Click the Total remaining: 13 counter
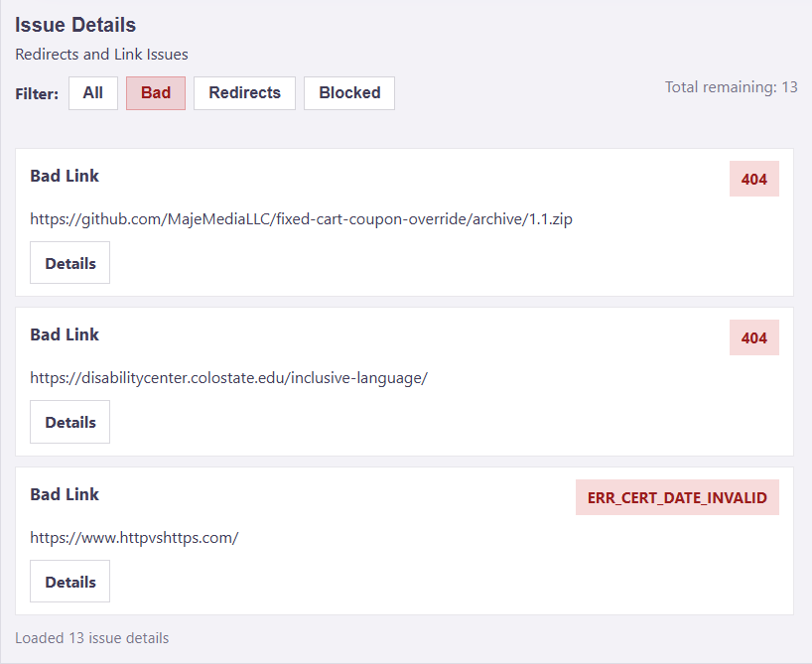Viewport: 812px width, 664px height. coord(731,86)
